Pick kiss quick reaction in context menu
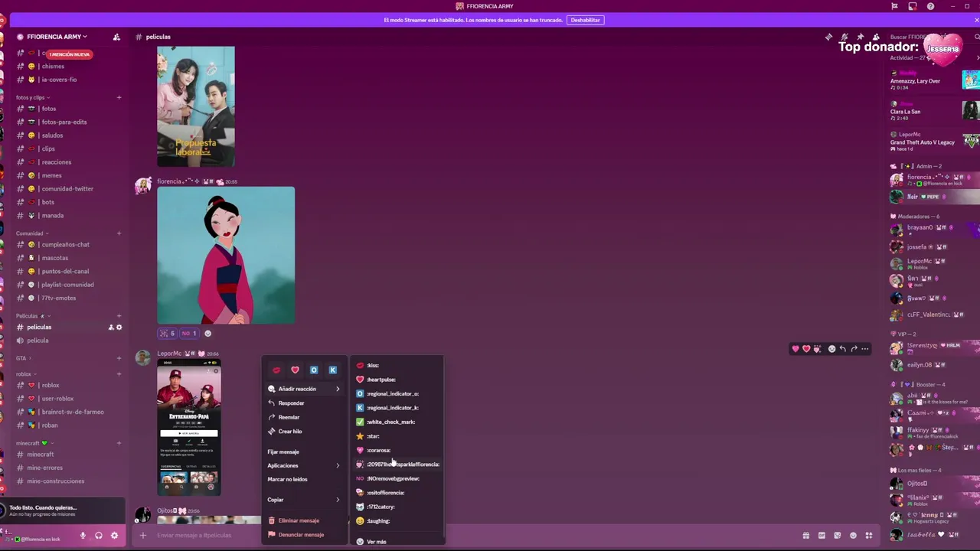The image size is (980, 551). (276, 370)
